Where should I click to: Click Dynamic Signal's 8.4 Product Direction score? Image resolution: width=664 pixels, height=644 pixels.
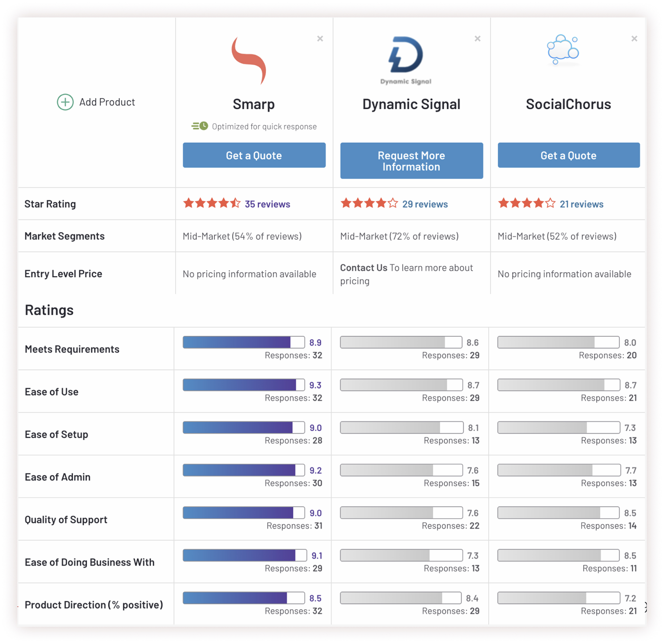472,598
